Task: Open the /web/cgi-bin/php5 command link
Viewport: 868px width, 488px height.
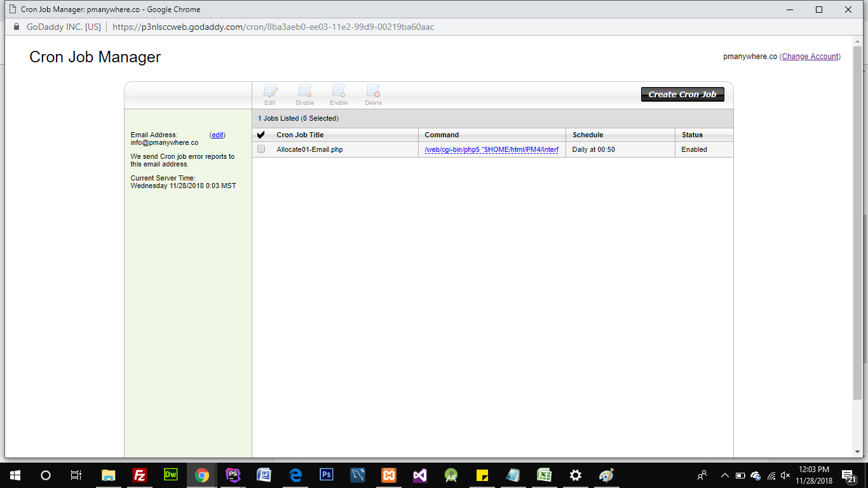Action: pyautogui.click(x=491, y=150)
